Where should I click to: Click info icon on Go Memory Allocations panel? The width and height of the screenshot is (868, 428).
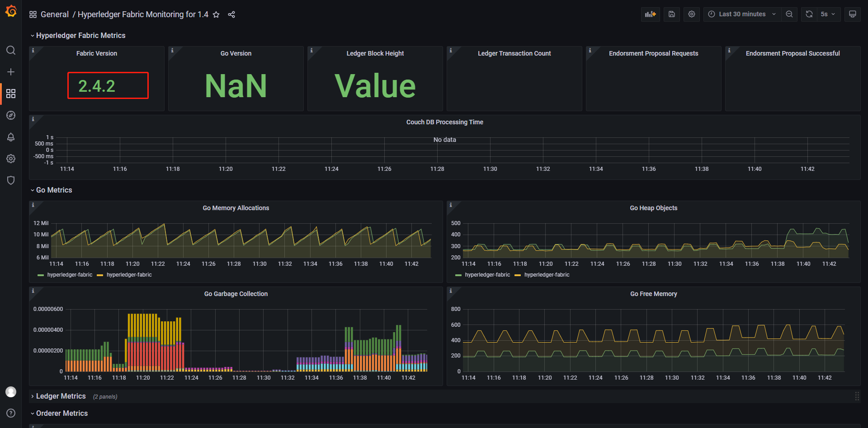(x=33, y=205)
